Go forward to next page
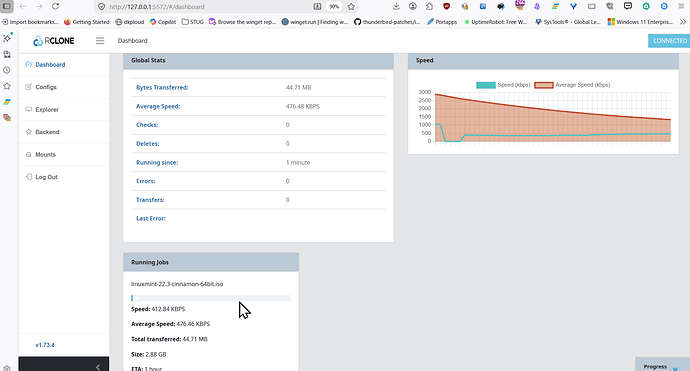 39,6
